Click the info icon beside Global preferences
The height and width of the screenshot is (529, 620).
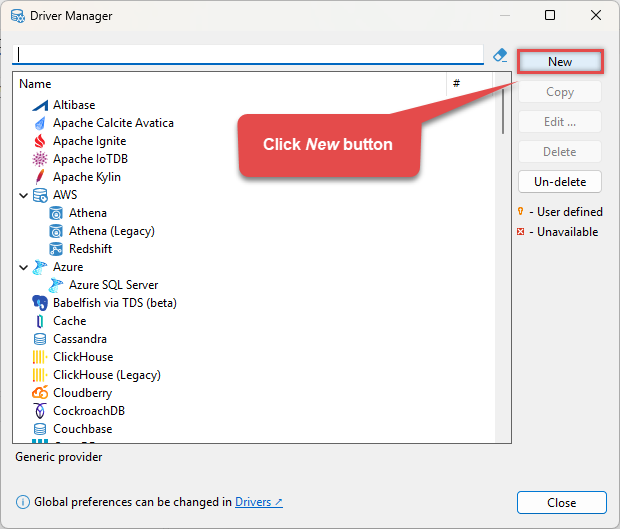pos(23,503)
